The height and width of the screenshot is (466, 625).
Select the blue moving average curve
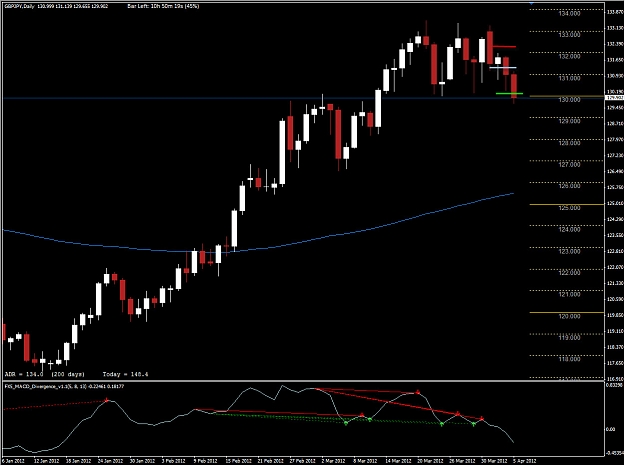tap(258, 249)
